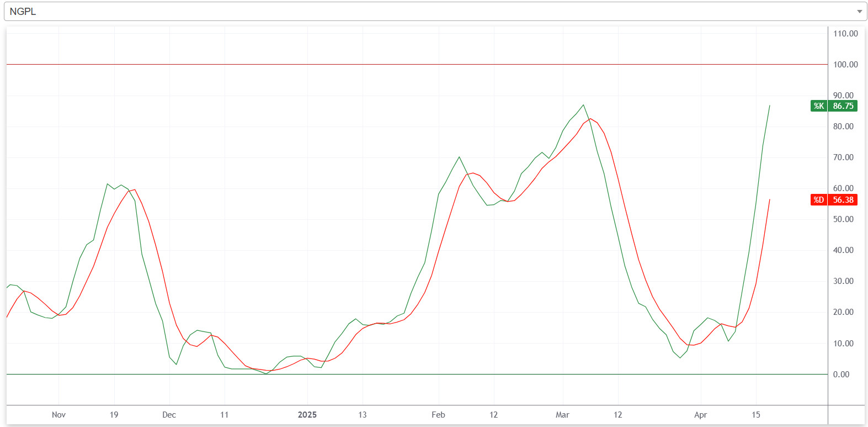
Task: Click the dropdown arrow at top right
Action: [859, 12]
